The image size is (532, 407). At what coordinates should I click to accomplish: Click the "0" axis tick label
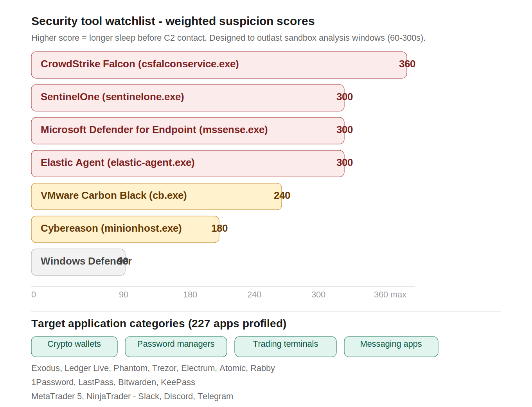[34, 295]
